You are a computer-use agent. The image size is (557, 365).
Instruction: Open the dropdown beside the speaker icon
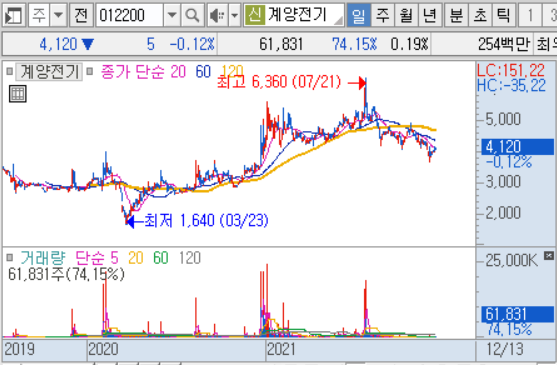click(234, 15)
